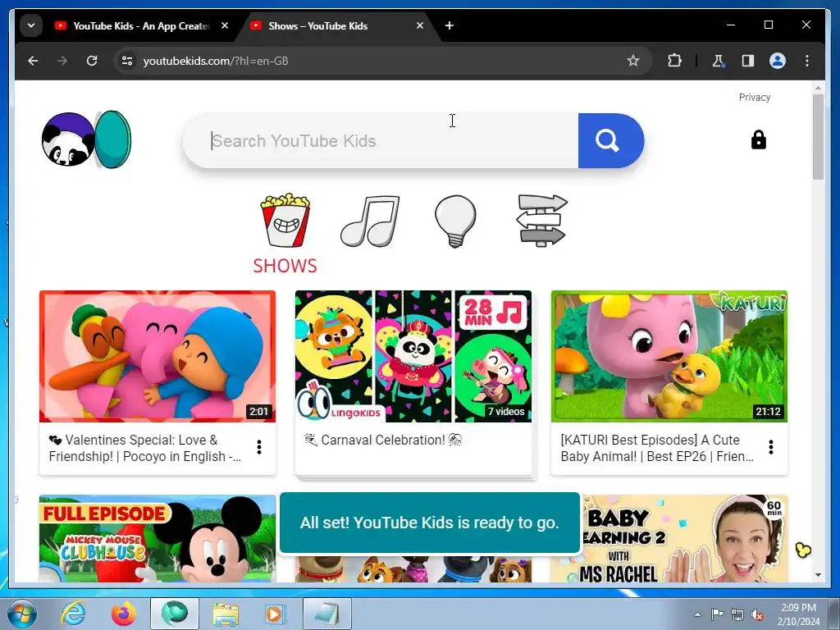Click the teal circle beside panda avatar
Screen dimensions: 840x630
pyautogui.click(x=113, y=139)
